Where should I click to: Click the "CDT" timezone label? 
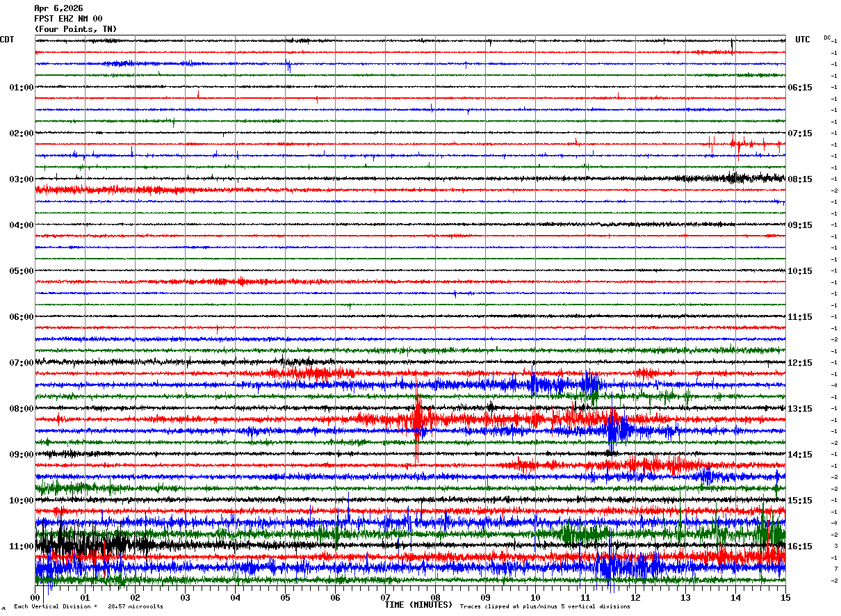click(x=7, y=40)
